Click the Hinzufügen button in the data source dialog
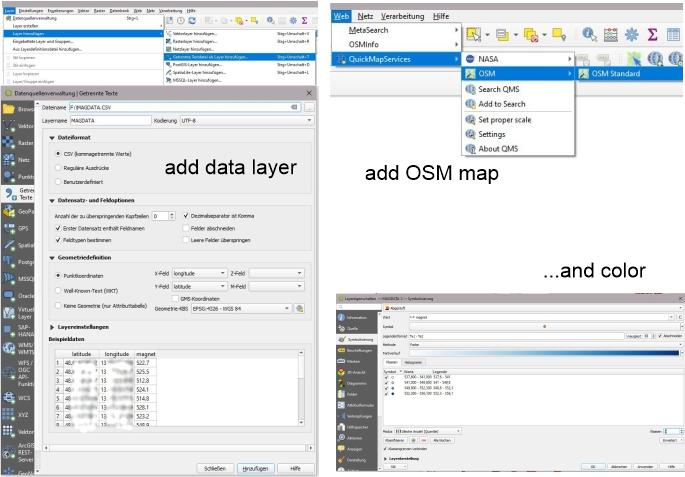The width and height of the screenshot is (685, 477). pyautogui.click(x=256, y=468)
